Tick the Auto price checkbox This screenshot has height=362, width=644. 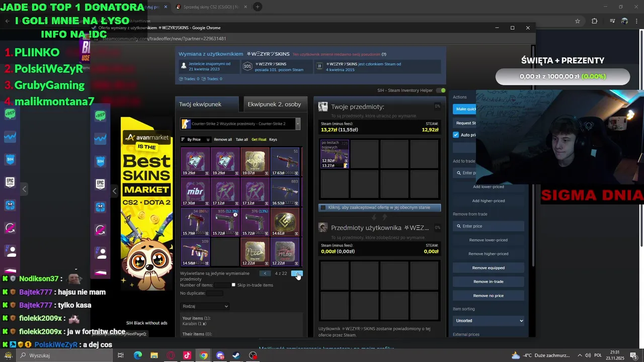pyautogui.click(x=456, y=135)
